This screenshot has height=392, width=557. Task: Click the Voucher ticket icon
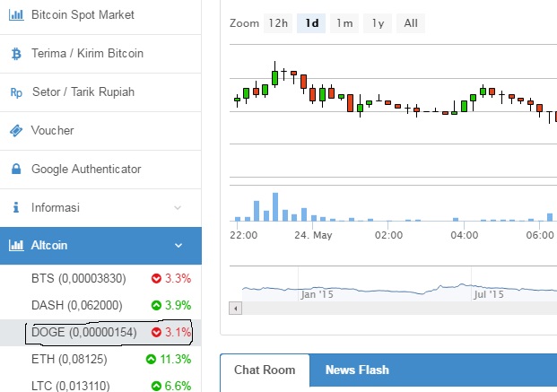16,131
